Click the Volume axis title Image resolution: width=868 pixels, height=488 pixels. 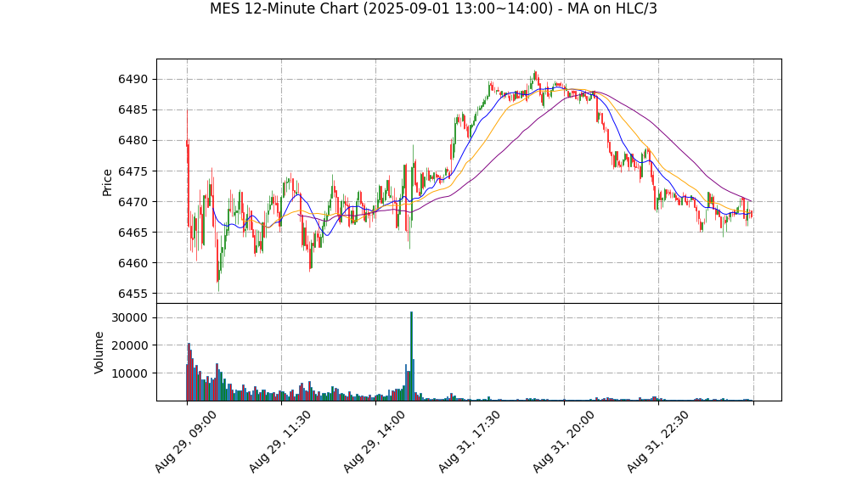point(99,352)
